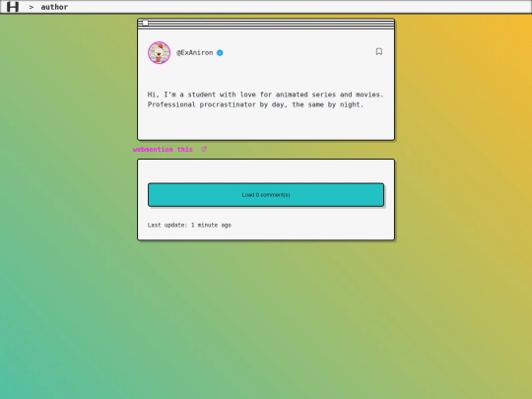Bookmark the ExAniron author card

(379, 51)
